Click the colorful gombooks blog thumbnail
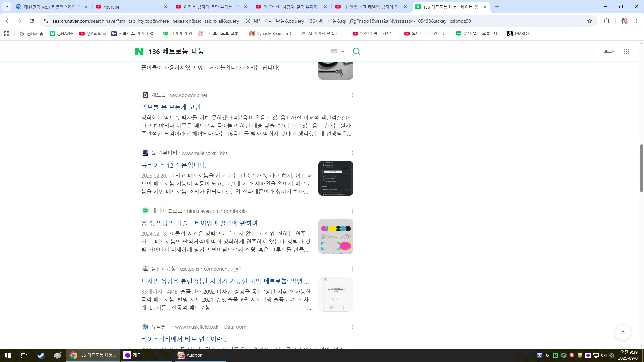The height and width of the screenshot is (362, 644). (335, 236)
